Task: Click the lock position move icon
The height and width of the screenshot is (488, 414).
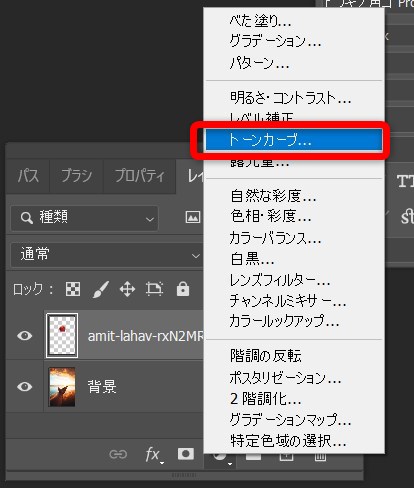Action: pyautogui.click(x=127, y=289)
